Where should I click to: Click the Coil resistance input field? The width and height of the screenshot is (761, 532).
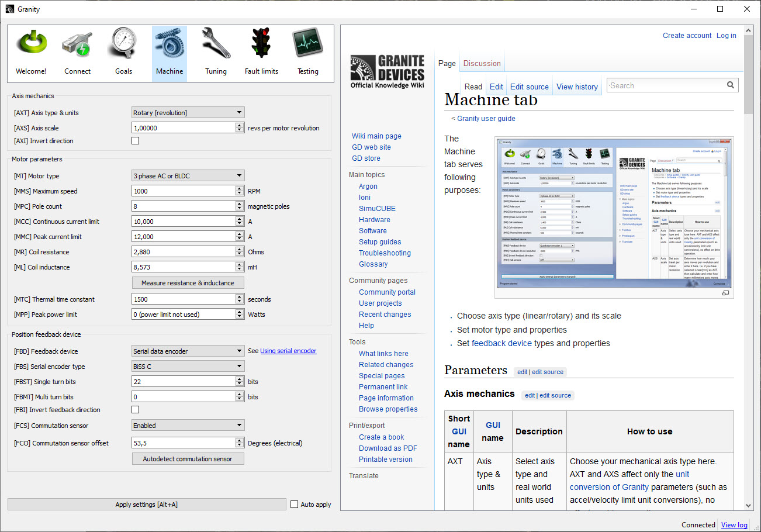(x=184, y=252)
